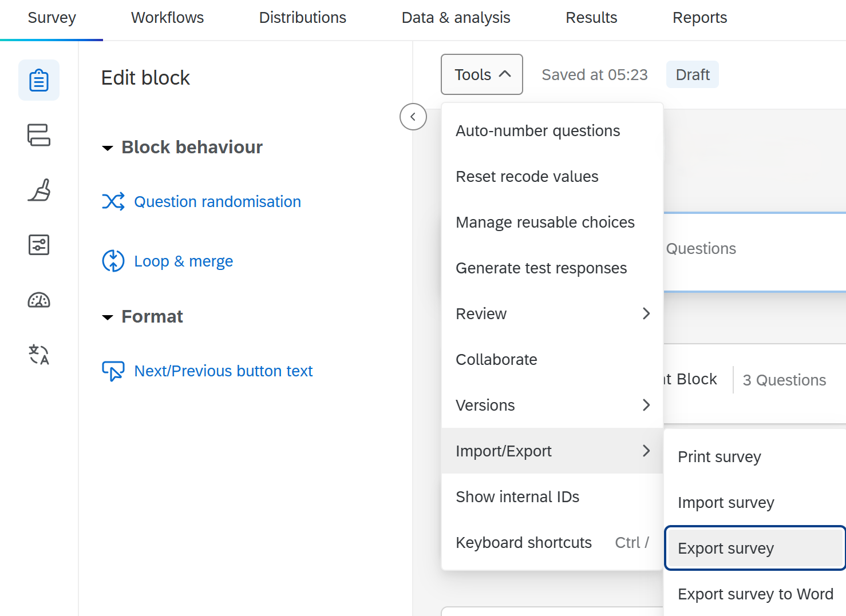Screen dimensions: 846x616
Task: Open Look and feel paintbrush icon
Action: (39, 190)
